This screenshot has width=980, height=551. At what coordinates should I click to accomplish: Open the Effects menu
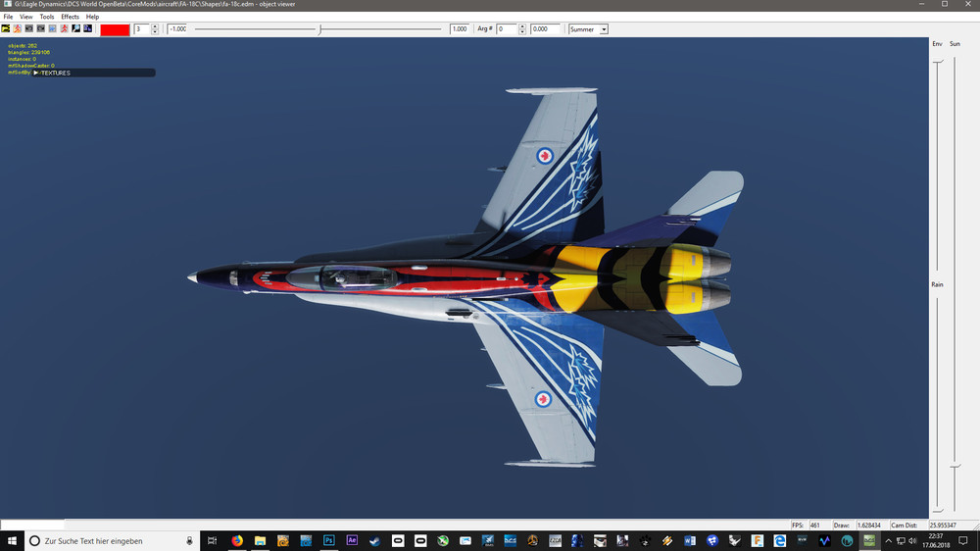pyautogui.click(x=70, y=17)
